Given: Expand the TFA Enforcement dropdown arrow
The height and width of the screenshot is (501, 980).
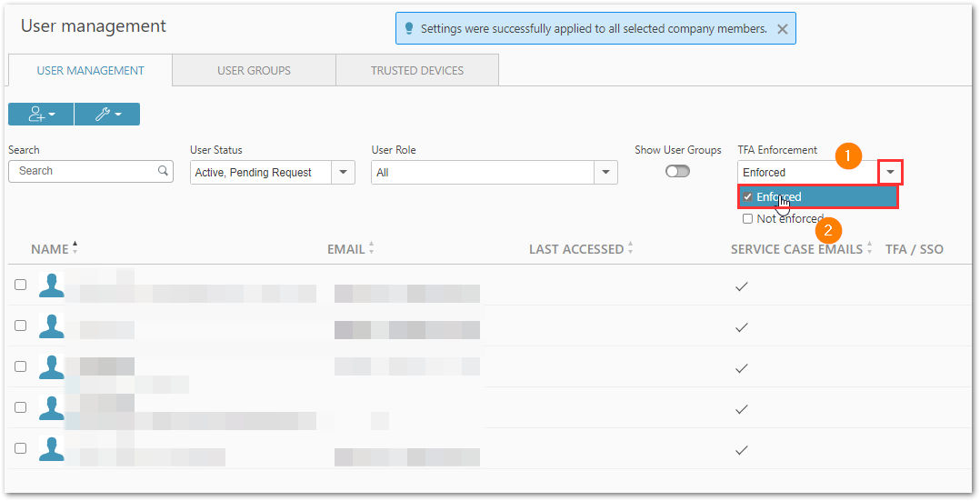Looking at the screenshot, I should [x=891, y=172].
